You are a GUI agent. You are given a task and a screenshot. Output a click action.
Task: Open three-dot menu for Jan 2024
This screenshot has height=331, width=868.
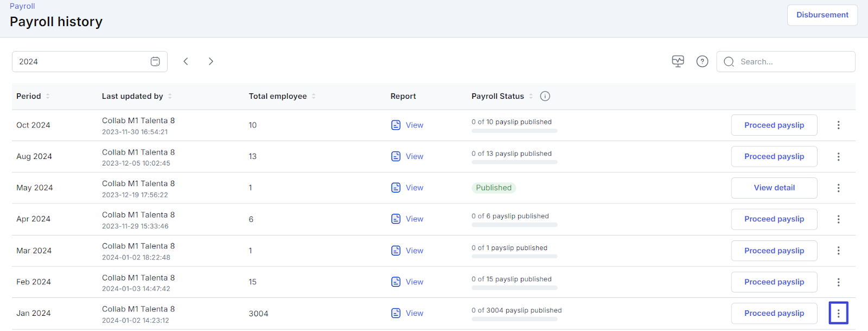[838, 313]
